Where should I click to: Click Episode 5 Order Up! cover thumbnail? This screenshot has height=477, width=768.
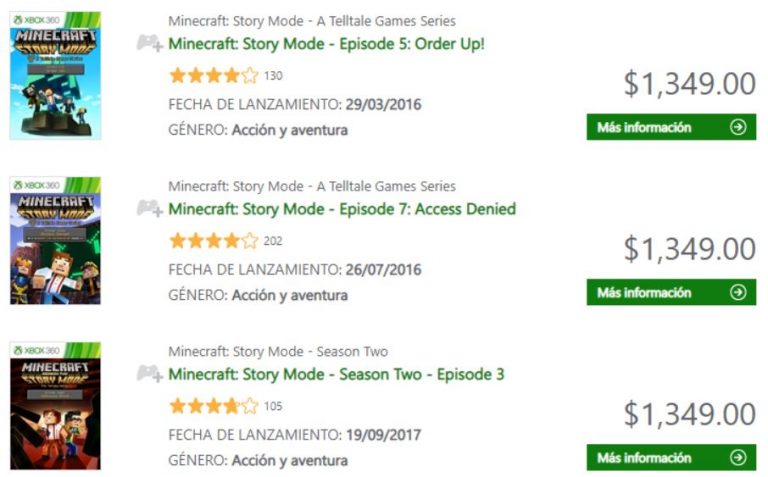pyautogui.click(x=55, y=76)
